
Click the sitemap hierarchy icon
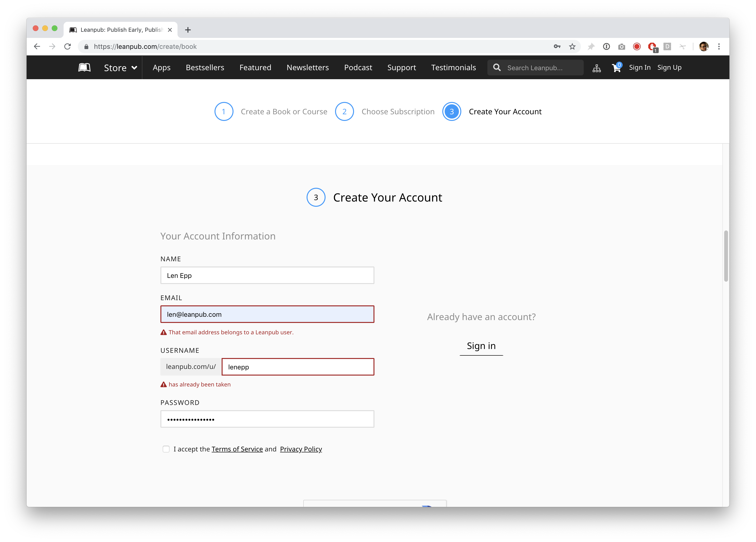[597, 68]
